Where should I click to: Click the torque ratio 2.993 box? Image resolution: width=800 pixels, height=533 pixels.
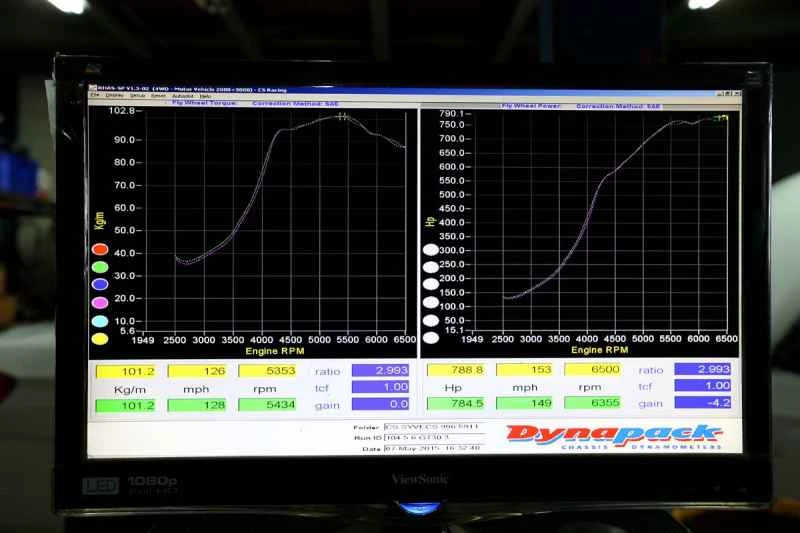click(380, 370)
